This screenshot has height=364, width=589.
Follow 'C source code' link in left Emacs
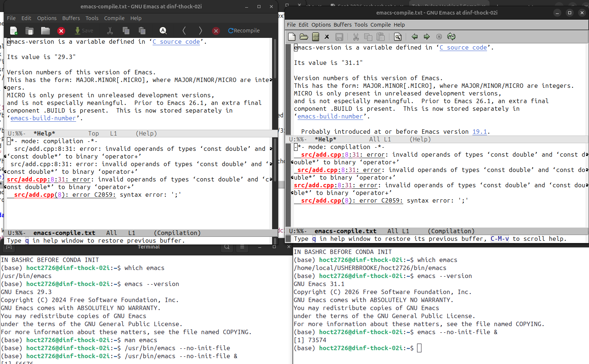coord(176,42)
